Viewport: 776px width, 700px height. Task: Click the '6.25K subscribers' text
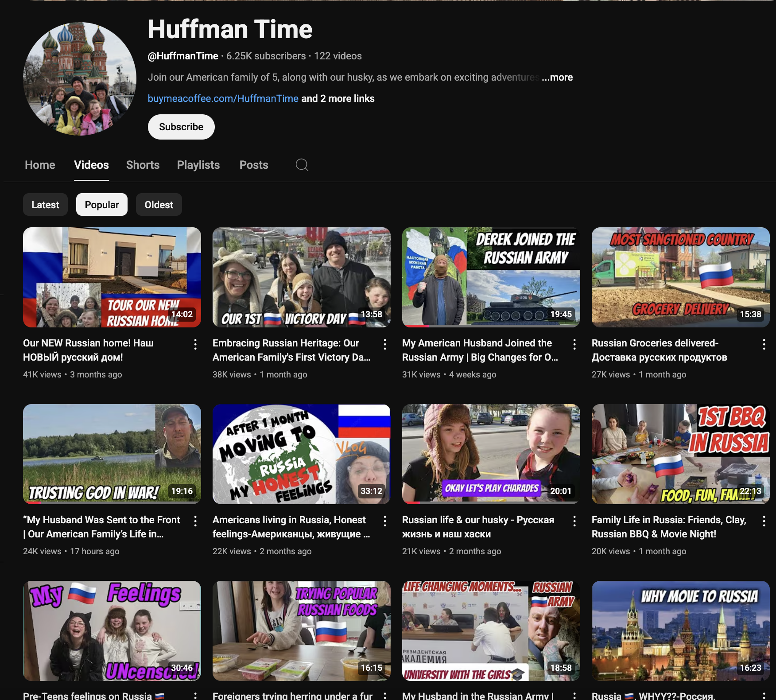point(266,56)
